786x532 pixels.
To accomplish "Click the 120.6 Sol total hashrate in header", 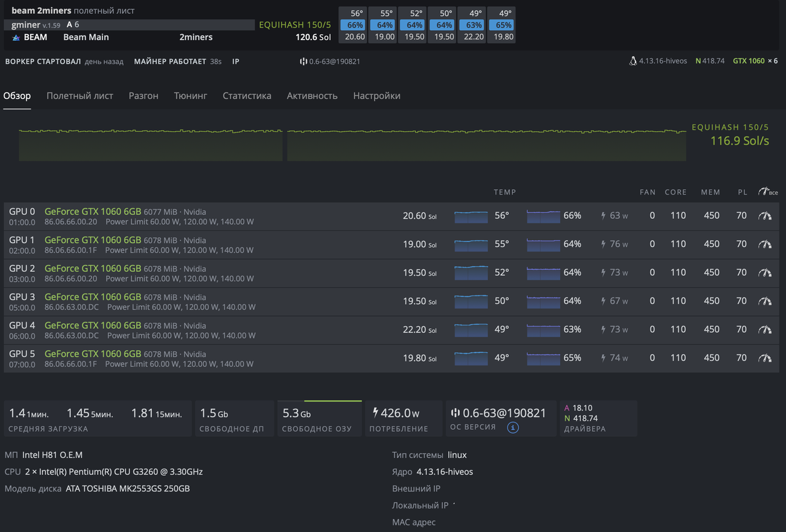I will click(x=313, y=37).
